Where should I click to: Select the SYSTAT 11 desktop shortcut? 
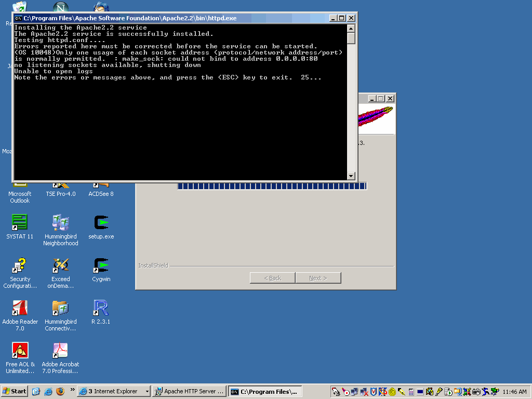20,227
